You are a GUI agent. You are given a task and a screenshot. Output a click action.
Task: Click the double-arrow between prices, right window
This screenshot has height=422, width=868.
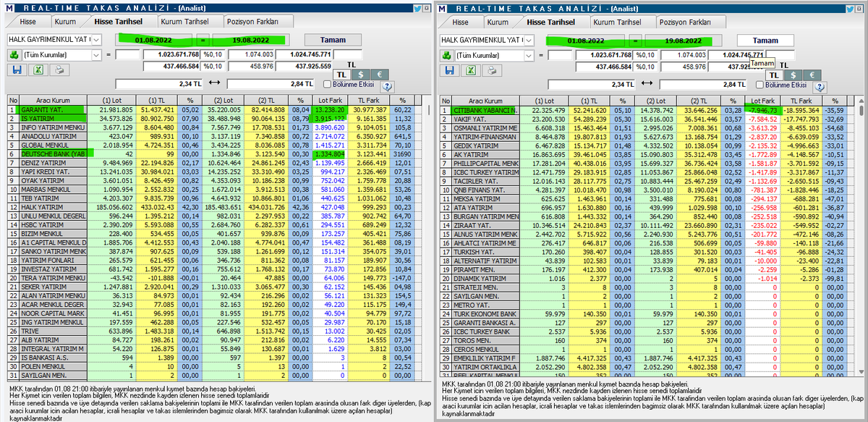point(647,84)
